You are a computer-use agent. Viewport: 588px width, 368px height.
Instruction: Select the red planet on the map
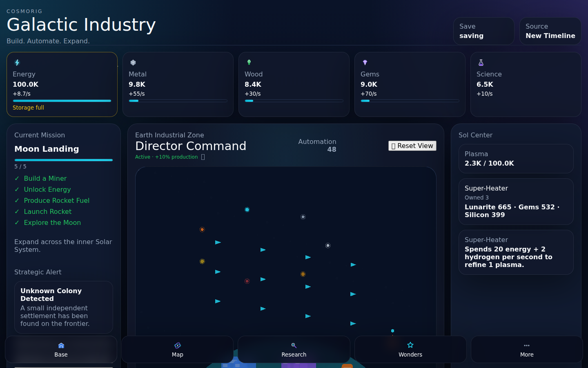(x=247, y=281)
